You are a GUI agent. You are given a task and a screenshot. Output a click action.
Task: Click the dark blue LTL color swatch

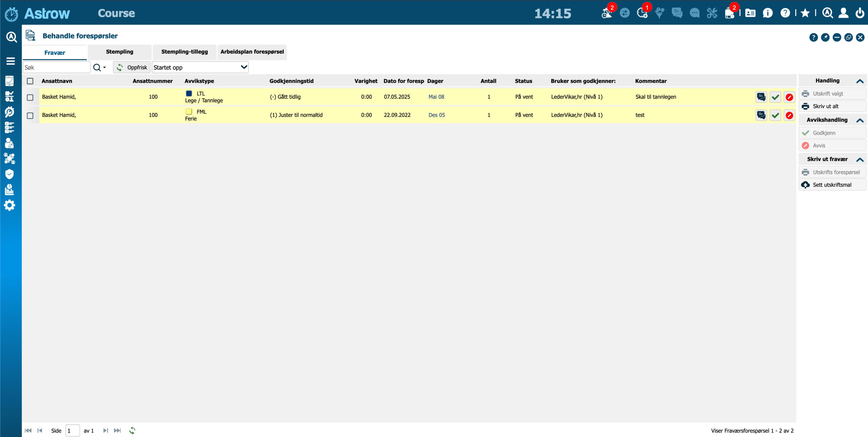[x=189, y=94]
